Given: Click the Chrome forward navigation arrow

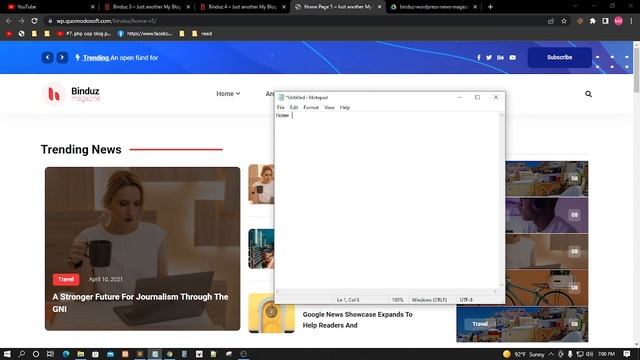Looking at the screenshot, I should click(x=22, y=21).
